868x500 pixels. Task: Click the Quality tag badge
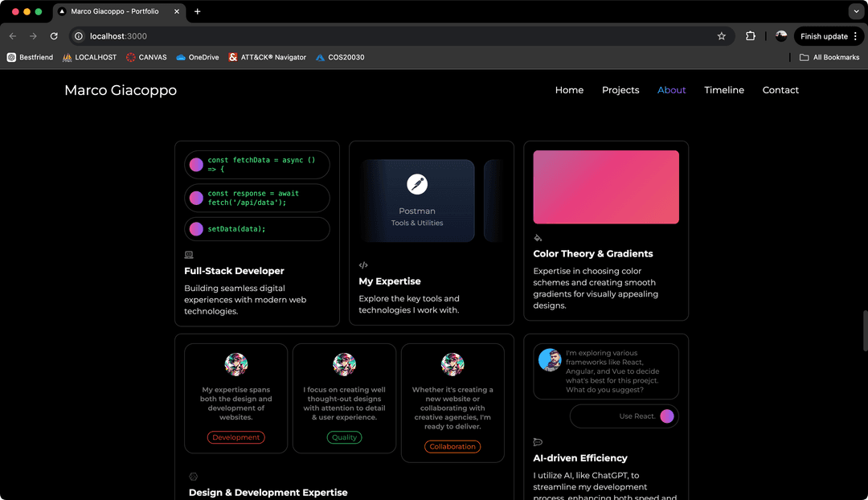pyautogui.click(x=344, y=437)
